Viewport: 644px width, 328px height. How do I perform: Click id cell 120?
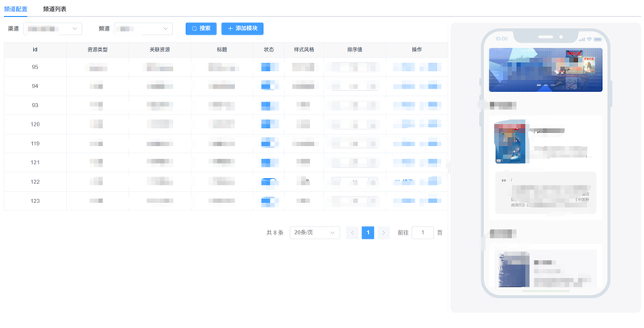[x=35, y=124]
